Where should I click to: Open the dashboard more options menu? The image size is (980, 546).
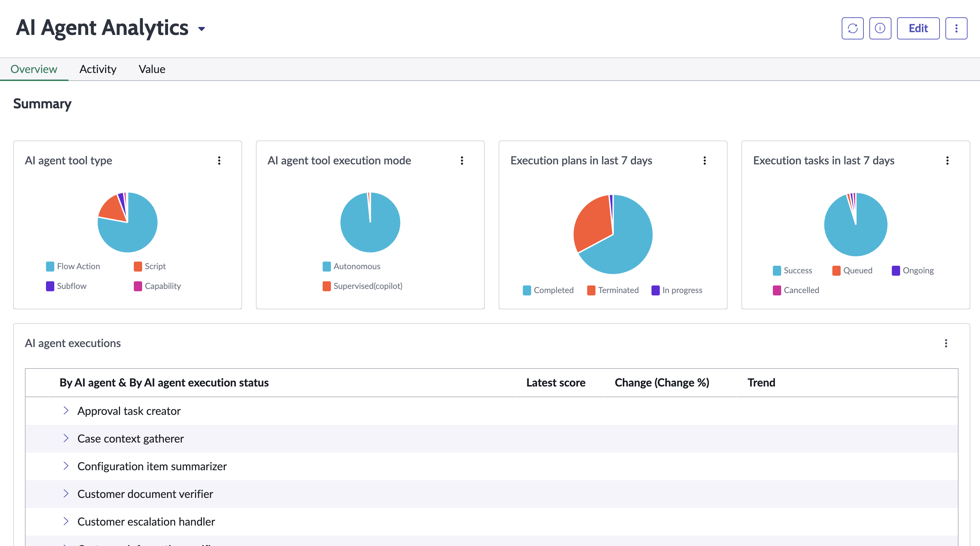click(956, 28)
